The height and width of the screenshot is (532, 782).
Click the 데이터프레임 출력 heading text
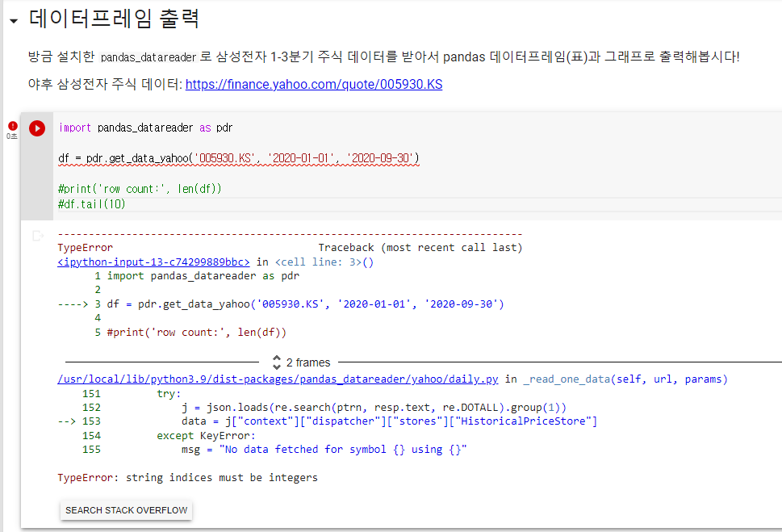tap(115, 19)
